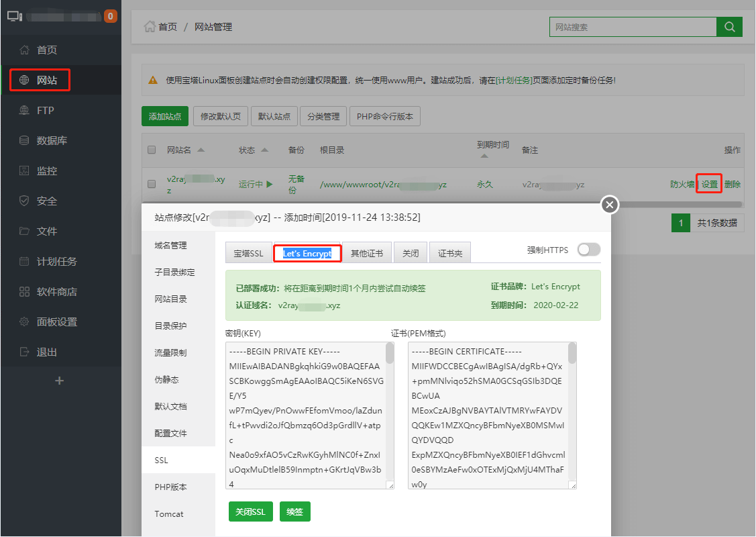Open the 证书夹 tab

(x=450, y=253)
